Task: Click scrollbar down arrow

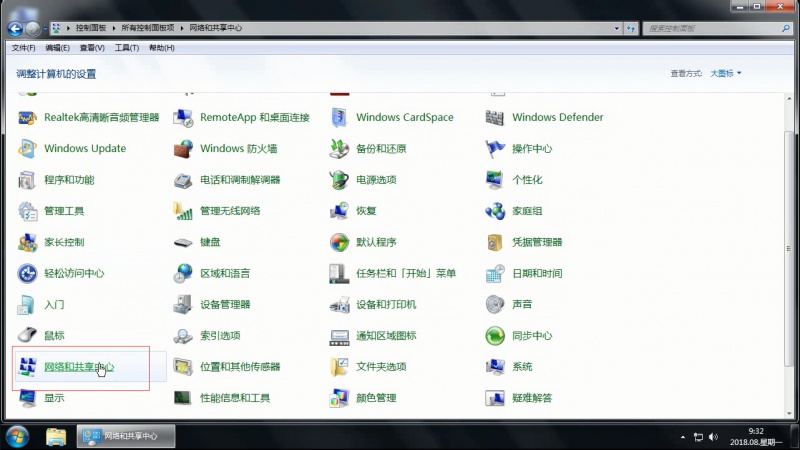Action: click(789, 414)
